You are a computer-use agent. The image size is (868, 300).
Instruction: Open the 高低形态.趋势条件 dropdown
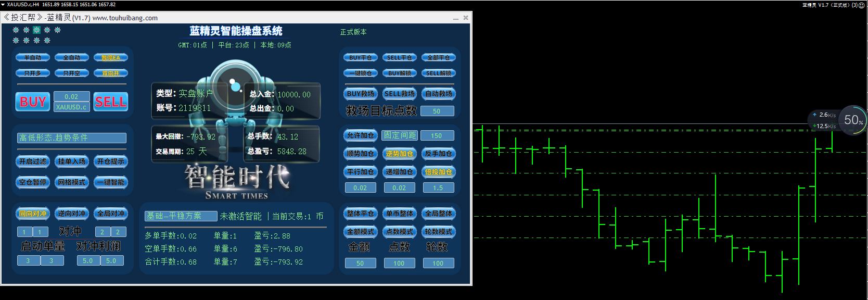pos(72,138)
